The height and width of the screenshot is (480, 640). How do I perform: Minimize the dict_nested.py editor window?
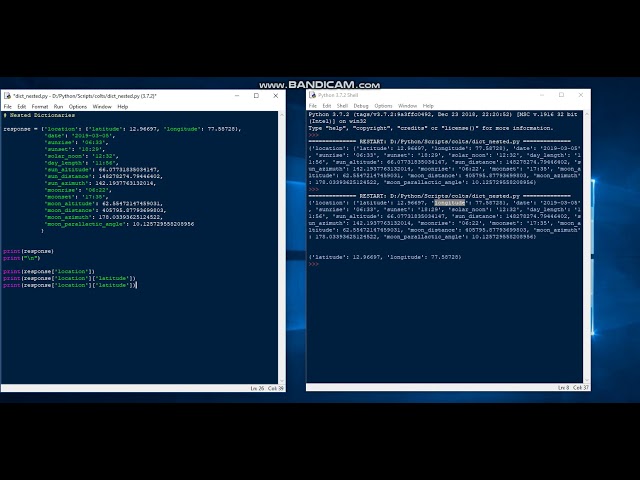point(237,96)
